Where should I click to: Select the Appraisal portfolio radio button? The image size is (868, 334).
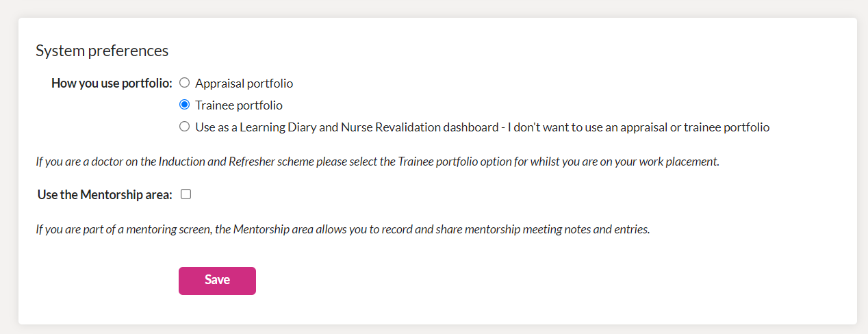pyautogui.click(x=184, y=83)
